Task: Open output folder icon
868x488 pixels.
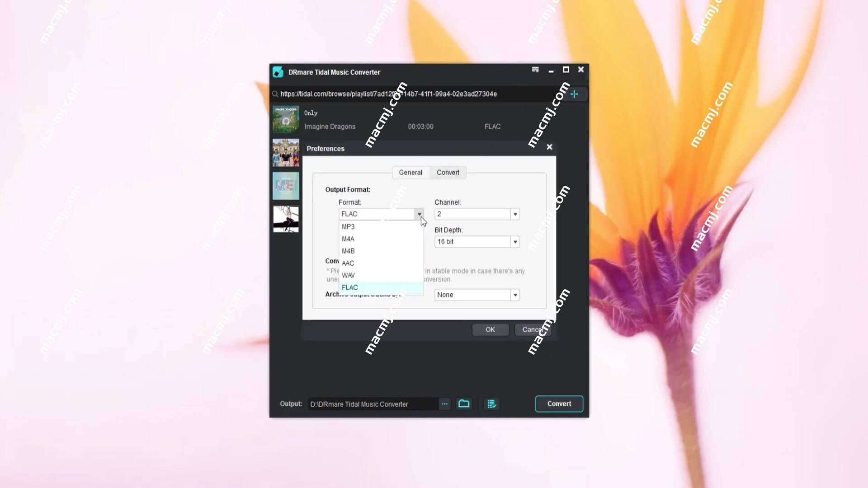Action: point(464,404)
